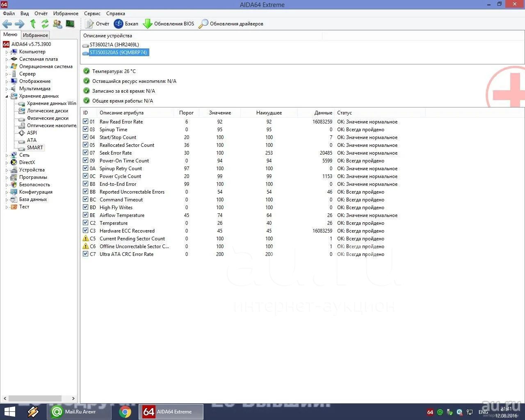Open the DirectX tree item

tap(23, 162)
